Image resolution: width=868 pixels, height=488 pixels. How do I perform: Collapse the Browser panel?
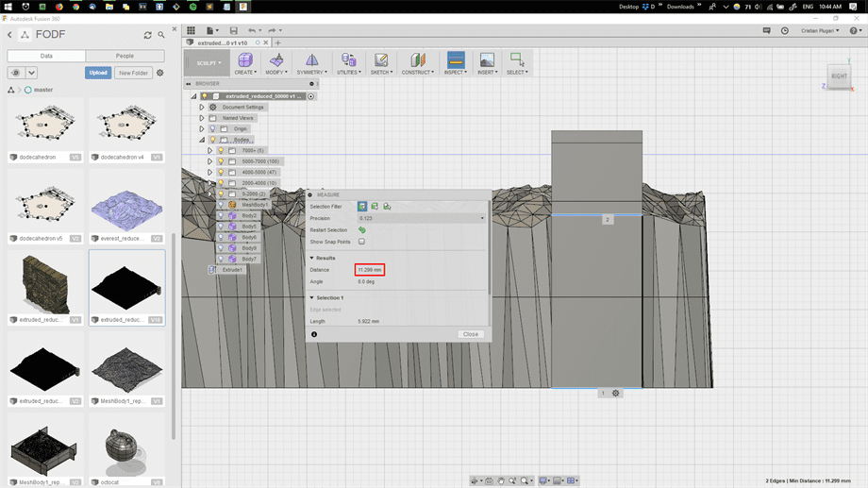[x=189, y=84]
